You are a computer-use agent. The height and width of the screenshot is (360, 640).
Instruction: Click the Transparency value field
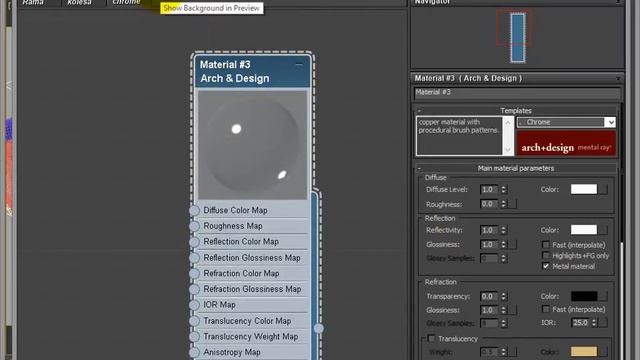pos(489,296)
